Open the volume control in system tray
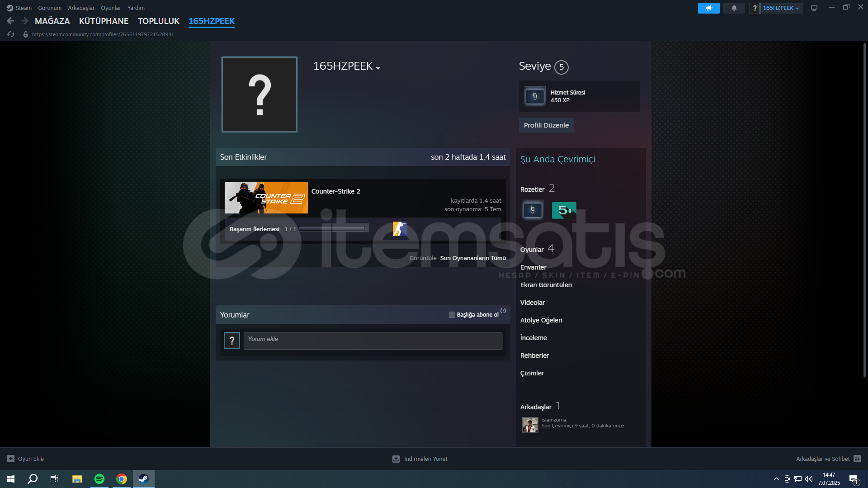 coord(809,479)
